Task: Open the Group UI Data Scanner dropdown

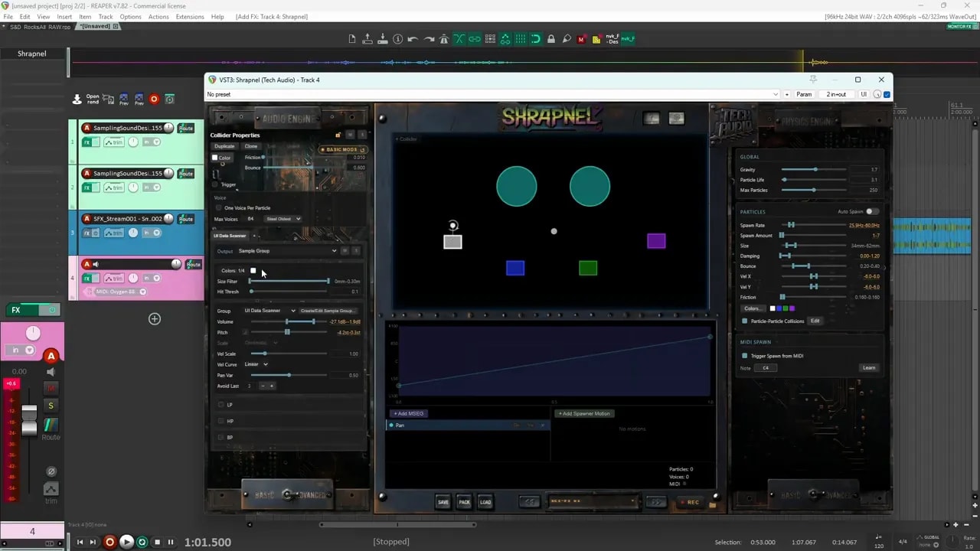Action: 269,311
